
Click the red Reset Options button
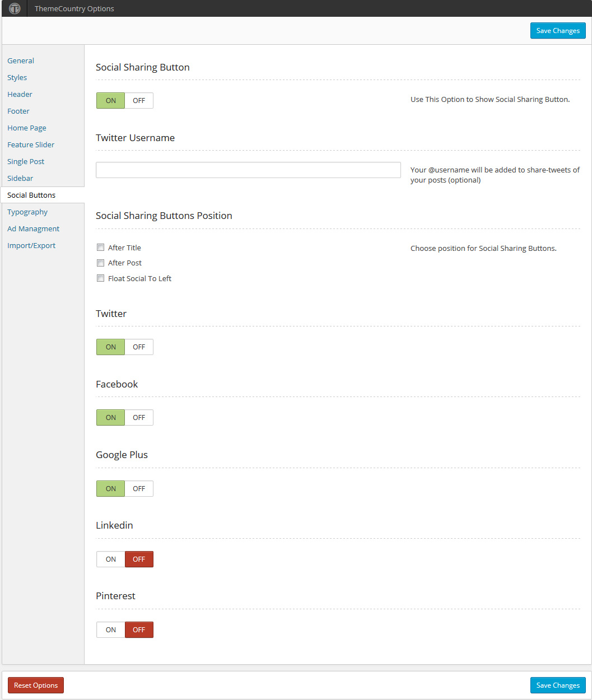pyautogui.click(x=36, y=685)
